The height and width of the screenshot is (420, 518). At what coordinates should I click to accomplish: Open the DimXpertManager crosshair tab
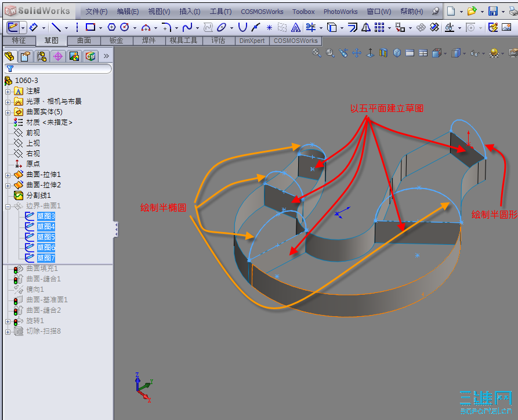coord(58,56)
